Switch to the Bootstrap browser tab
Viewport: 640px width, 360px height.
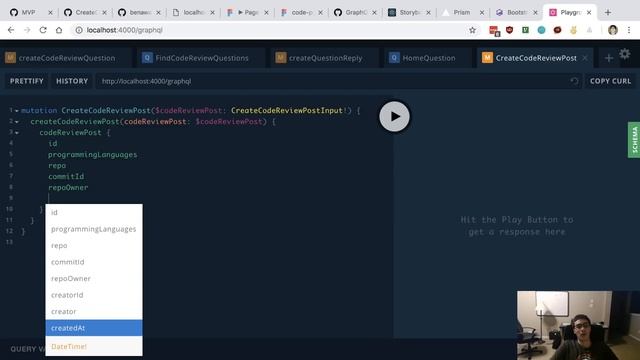click(x=517, y=12)
